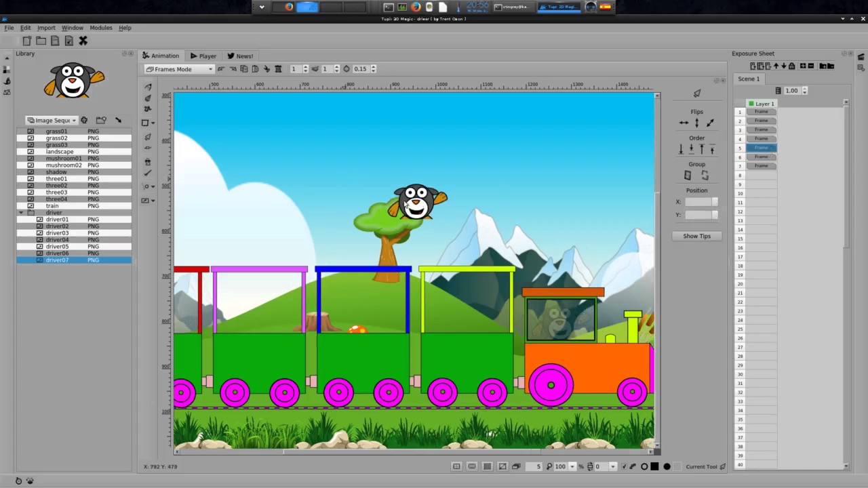Open the File menu

pyautogui.click(x=9, y=28)
